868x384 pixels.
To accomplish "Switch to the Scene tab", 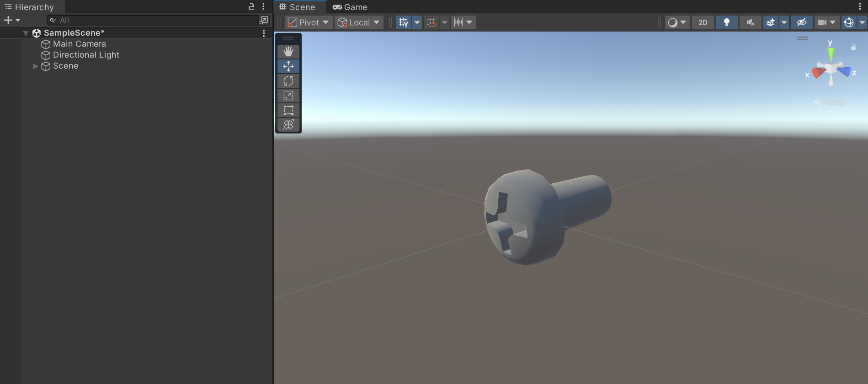I will [x=298, y=7].
